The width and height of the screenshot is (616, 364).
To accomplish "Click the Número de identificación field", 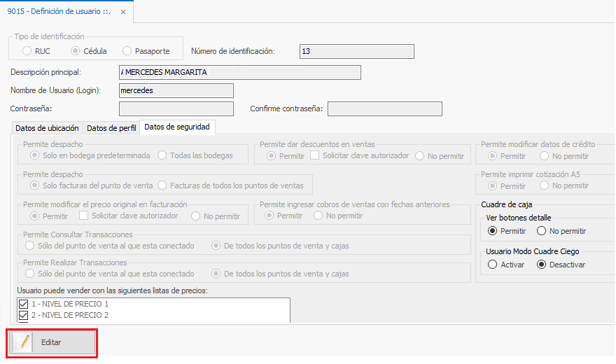I will 356,51.
